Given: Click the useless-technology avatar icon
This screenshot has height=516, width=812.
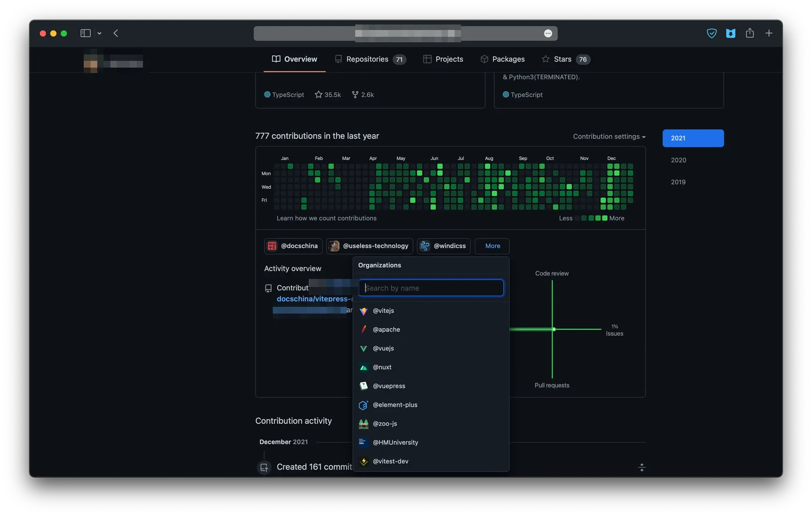Looking at the screenshot, I should (x=334, y=246).
